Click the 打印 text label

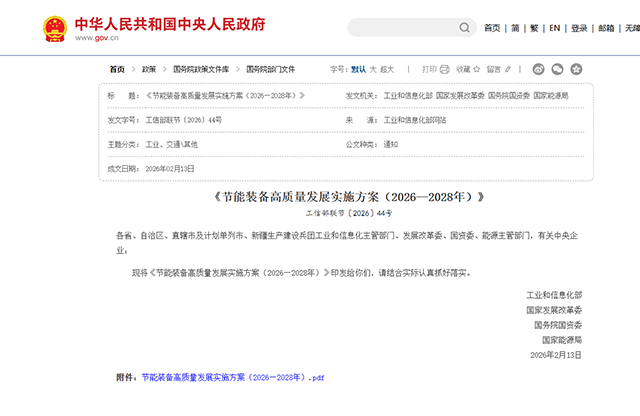tap(429, 69)
